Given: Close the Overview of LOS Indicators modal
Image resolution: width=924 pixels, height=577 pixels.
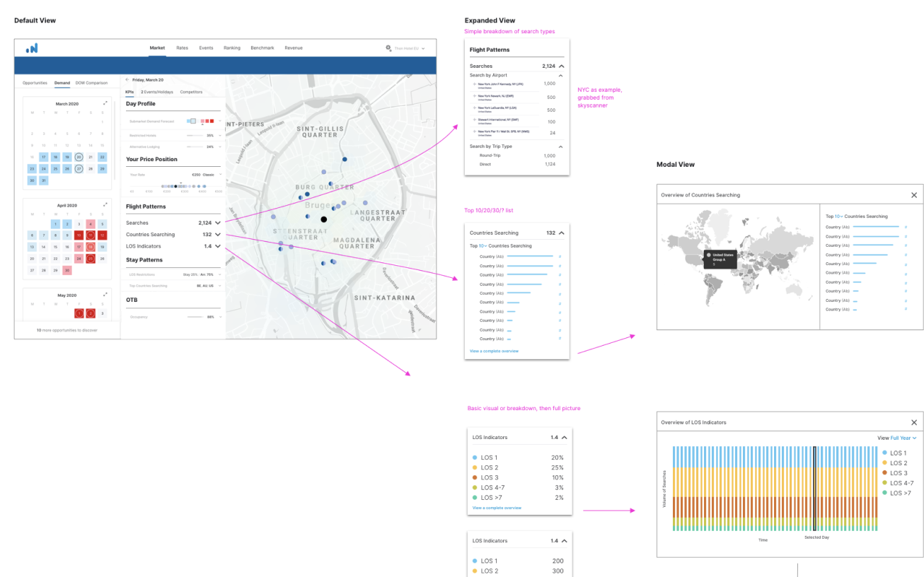Looking at the screenshot, I should pyautogui.click(x=913, y=422).
